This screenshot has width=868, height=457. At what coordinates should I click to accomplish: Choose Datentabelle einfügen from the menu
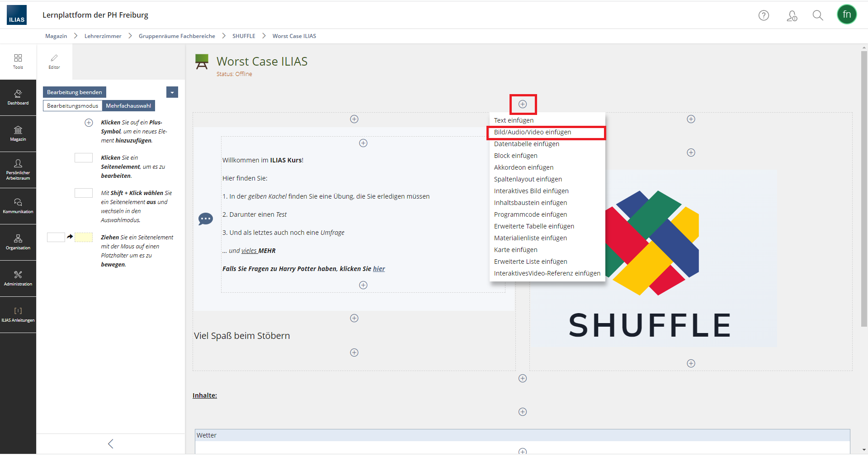pos(527,143)
